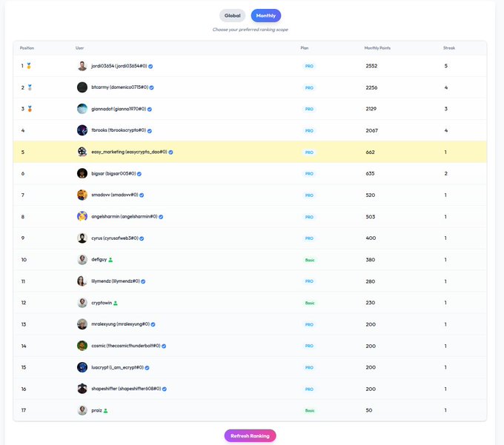Click the silver medal icon at position 2
This screenshot has width=504, height=445.
click(30, 87)
